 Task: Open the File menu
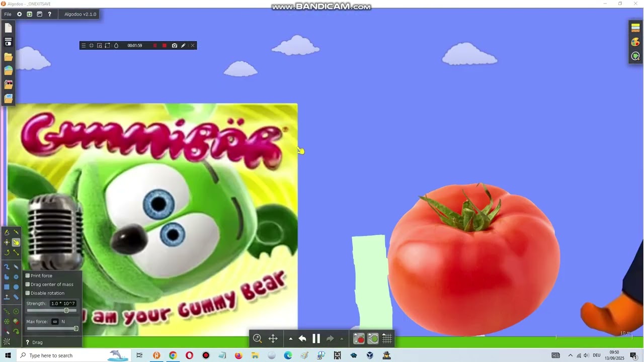point(8,14)
